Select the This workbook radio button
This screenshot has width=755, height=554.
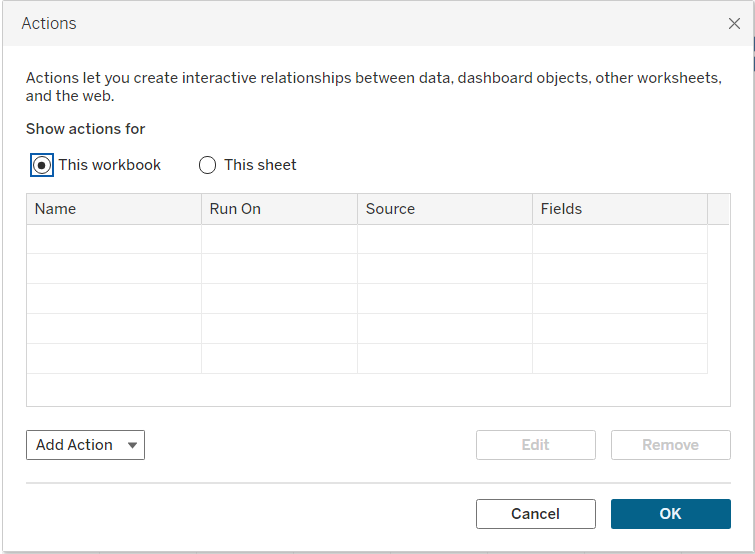(42, 165)
